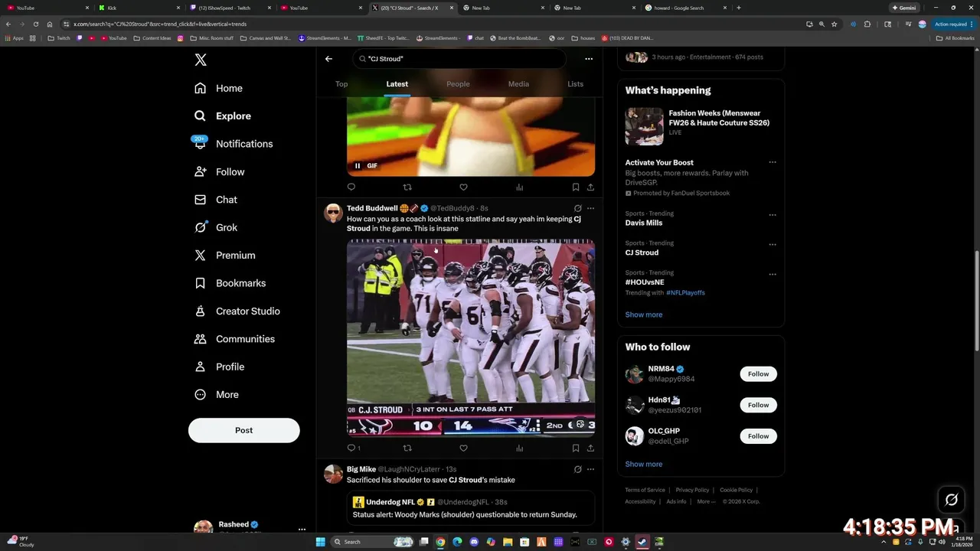
Task: Reply to the GIF post
Action: pos(351,187)
